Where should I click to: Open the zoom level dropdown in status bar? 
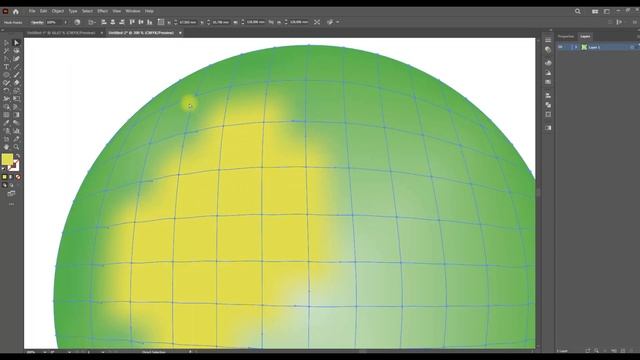(44, 352)
